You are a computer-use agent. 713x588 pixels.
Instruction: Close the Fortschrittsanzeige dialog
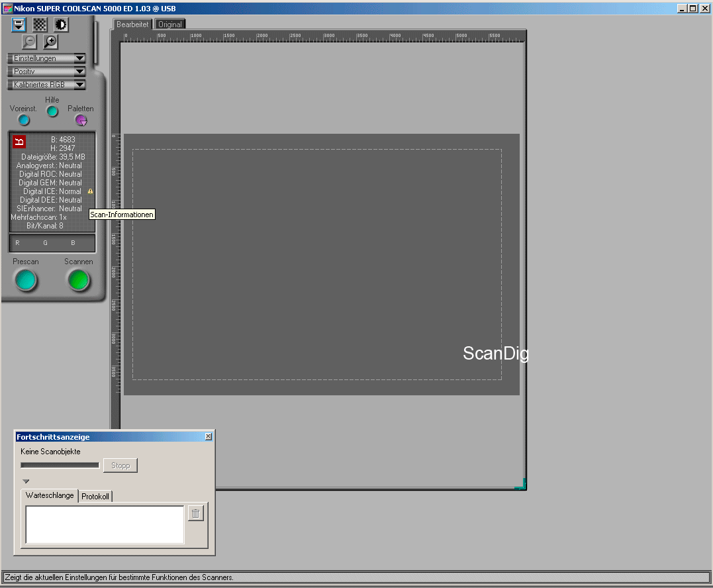(209, 436)
